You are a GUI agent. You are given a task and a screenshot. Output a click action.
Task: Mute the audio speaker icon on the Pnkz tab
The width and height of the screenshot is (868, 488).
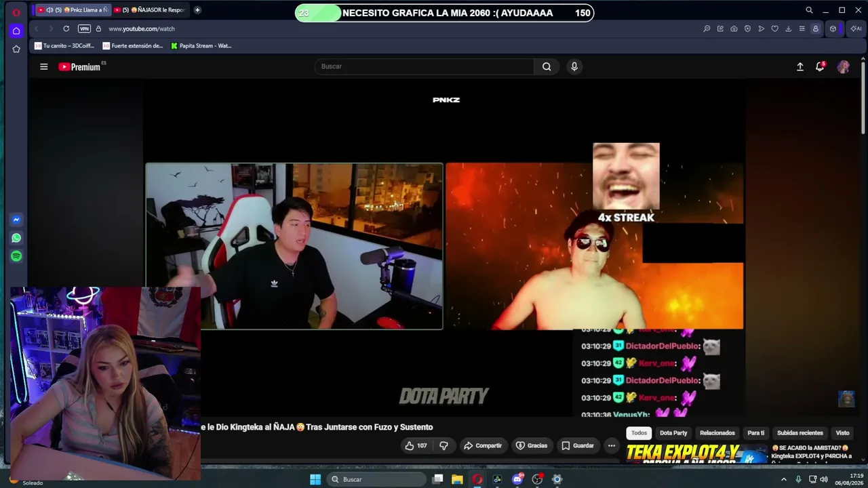click(x=50, y=10)
